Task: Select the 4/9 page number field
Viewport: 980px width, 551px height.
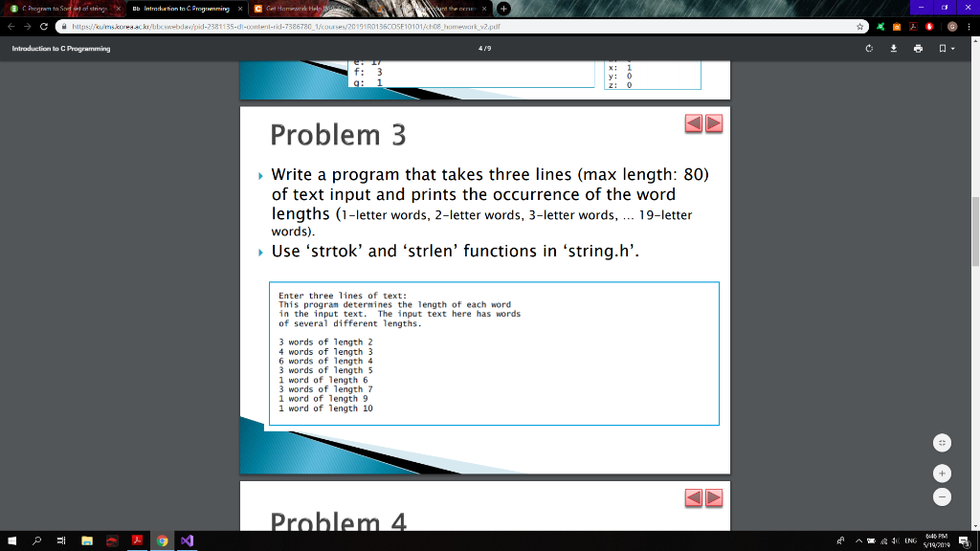Action: point(486,46)
